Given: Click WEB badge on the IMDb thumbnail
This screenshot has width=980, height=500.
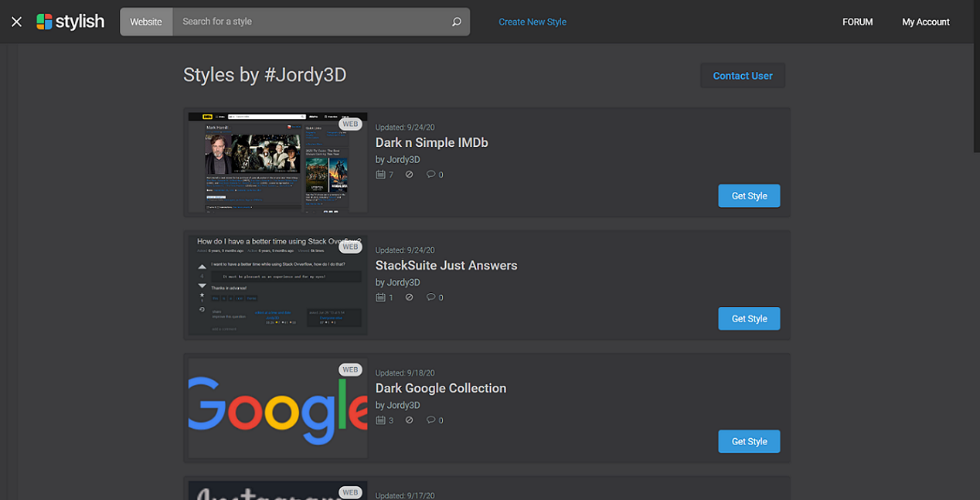Looking at the screenshot, I should pyautogui.click(x=350, y=124).
